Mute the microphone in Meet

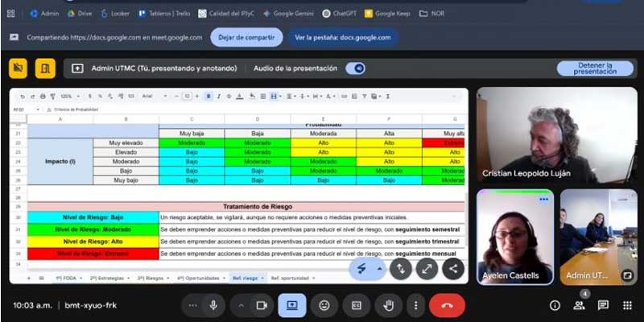(213, 306)
